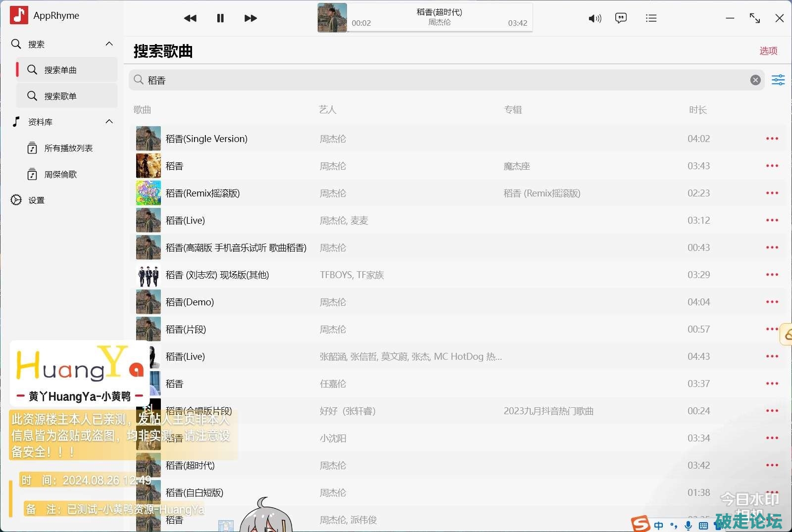The image size is (792, 532).
Task: Collapse the 资料库 sidebar section
Action: pyautogui.click(x=109, y=122)
